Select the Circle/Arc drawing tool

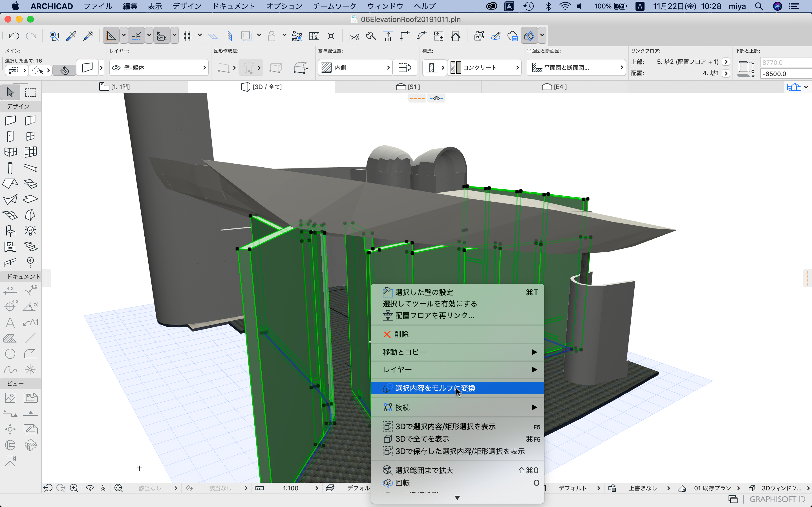pos(10,354)
